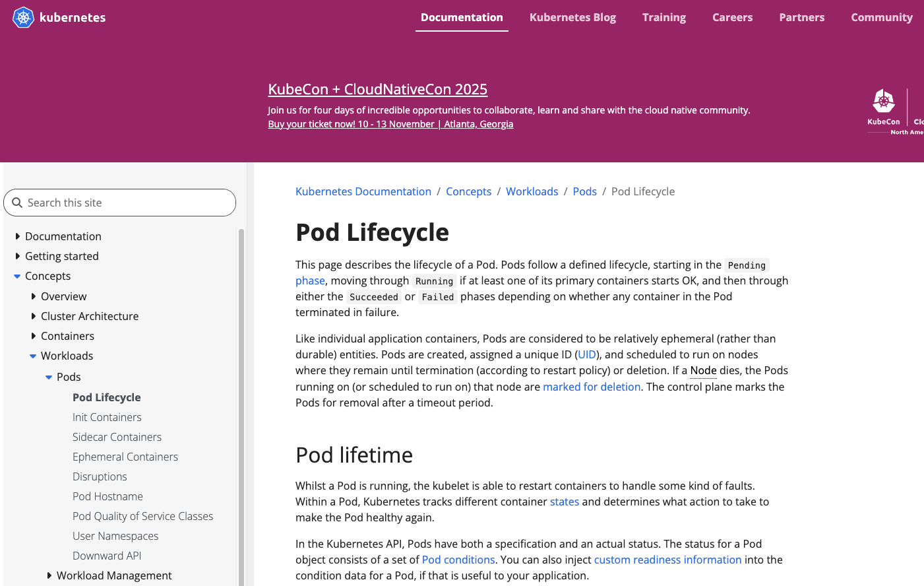Open Downward API page
The image size is (924, 586).
(107, 556)
